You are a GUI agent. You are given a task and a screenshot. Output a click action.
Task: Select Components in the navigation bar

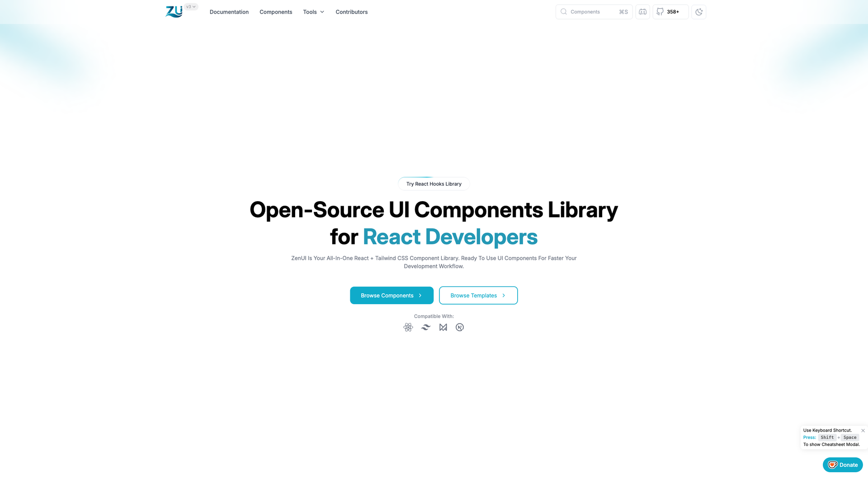tap(276, 12)
